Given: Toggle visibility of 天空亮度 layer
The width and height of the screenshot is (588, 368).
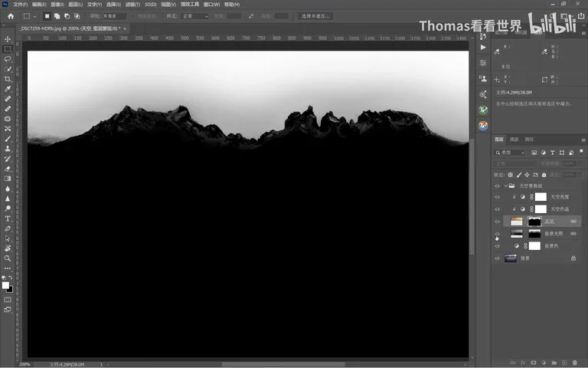Looking at the screenshot, I should pos(497,197).
